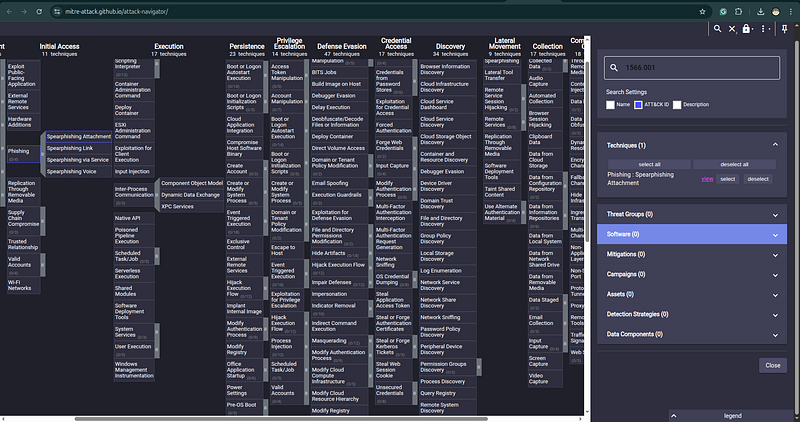Select the XPC Services cell

(x=191, y=207)
